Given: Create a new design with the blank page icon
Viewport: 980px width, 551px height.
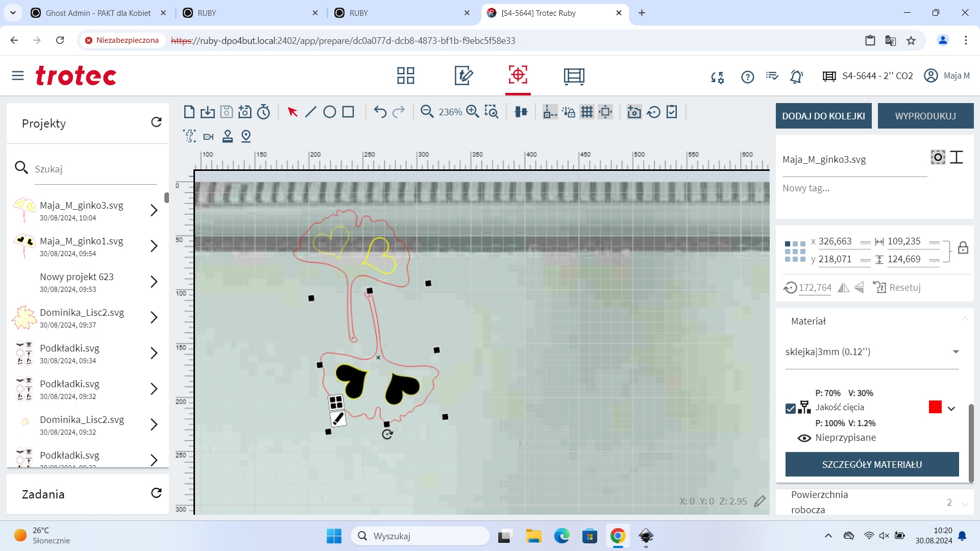Looking at the screenshot, I should pyautogui.click(x=189, y=112).
